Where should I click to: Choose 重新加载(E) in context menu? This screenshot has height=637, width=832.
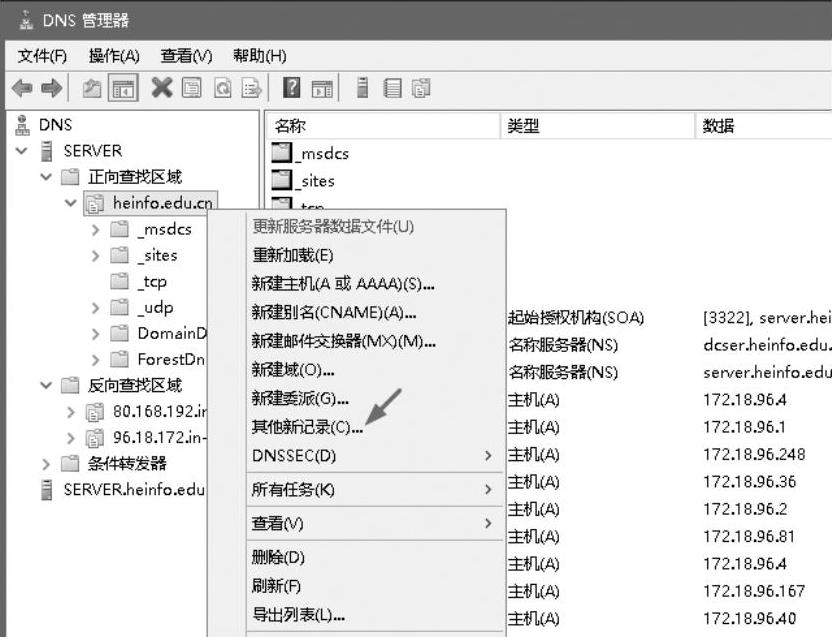coord(375,255)
